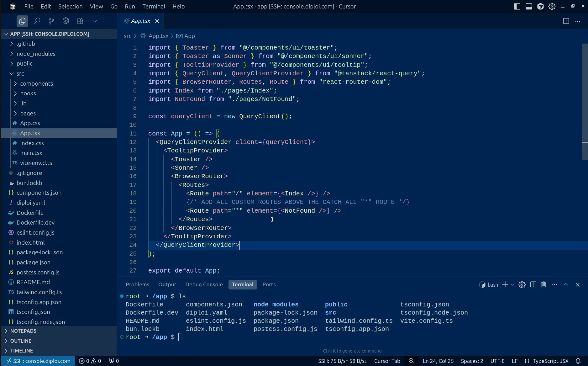Open the Source Control view icon
Viewport: 588px width, 366px height.
coord(51,21)
